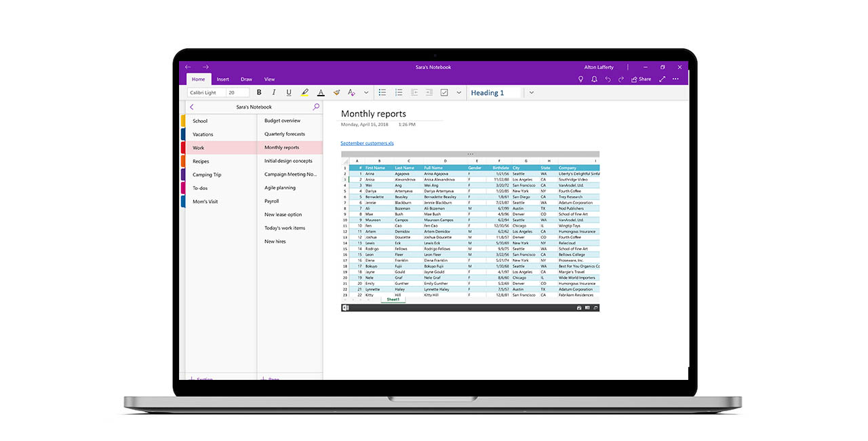Select the Payroll page in list
The height and width of the screenshot is (441, 868).
point(272,202)
